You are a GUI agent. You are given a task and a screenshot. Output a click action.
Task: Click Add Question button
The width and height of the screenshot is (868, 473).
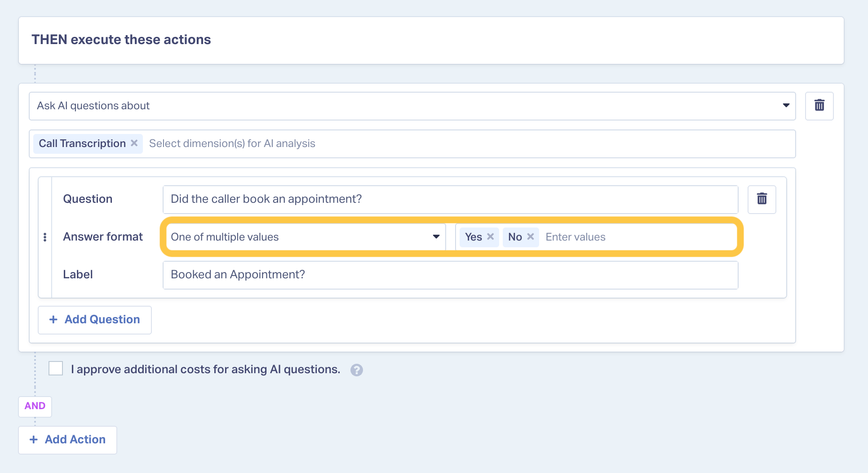pyautogui.click(x=95, y=320)
